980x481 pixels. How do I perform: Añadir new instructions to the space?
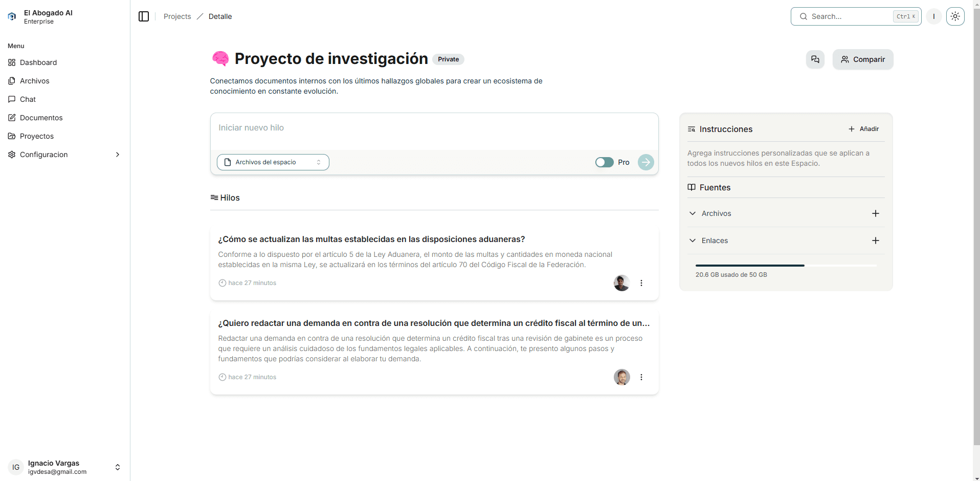[863, 129]
